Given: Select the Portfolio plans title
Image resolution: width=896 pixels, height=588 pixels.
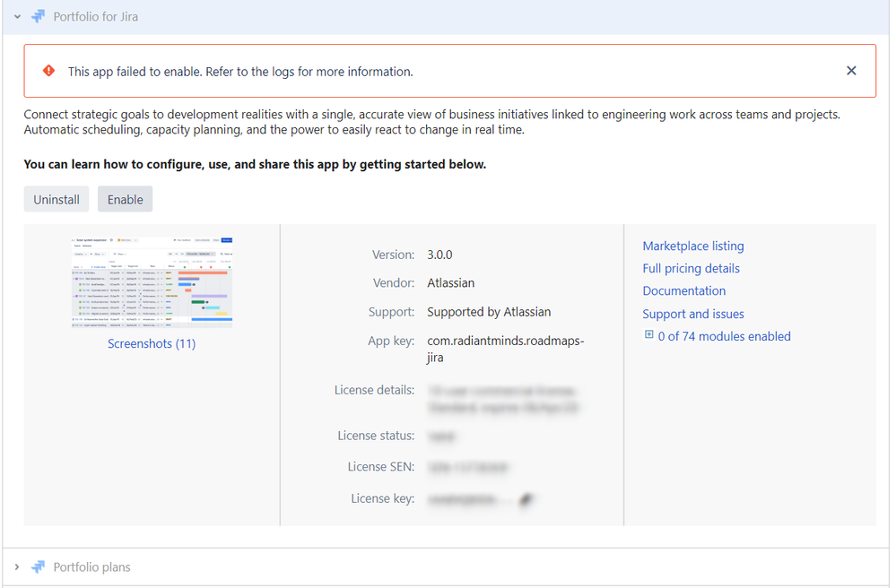Looking at the screenshot, I should (x=91, y=566).
